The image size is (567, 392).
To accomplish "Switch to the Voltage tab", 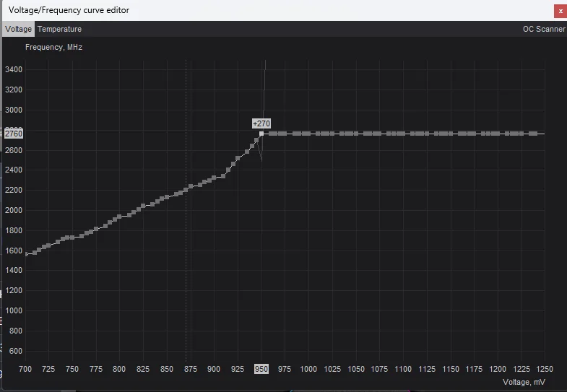I will (x=19, y=29).
